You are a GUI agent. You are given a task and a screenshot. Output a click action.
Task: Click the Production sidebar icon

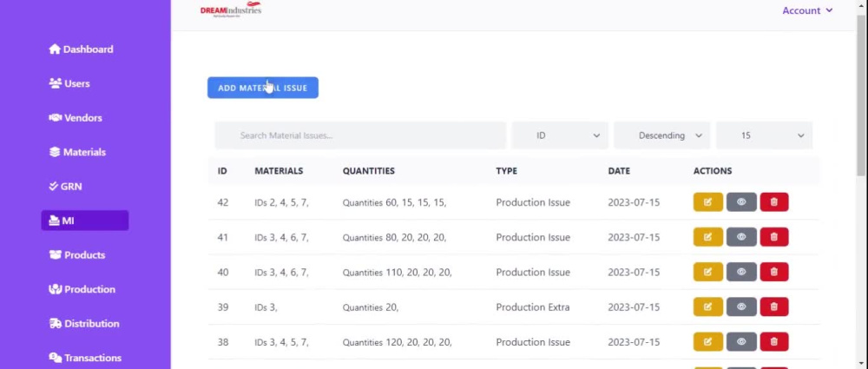point(55,290)
